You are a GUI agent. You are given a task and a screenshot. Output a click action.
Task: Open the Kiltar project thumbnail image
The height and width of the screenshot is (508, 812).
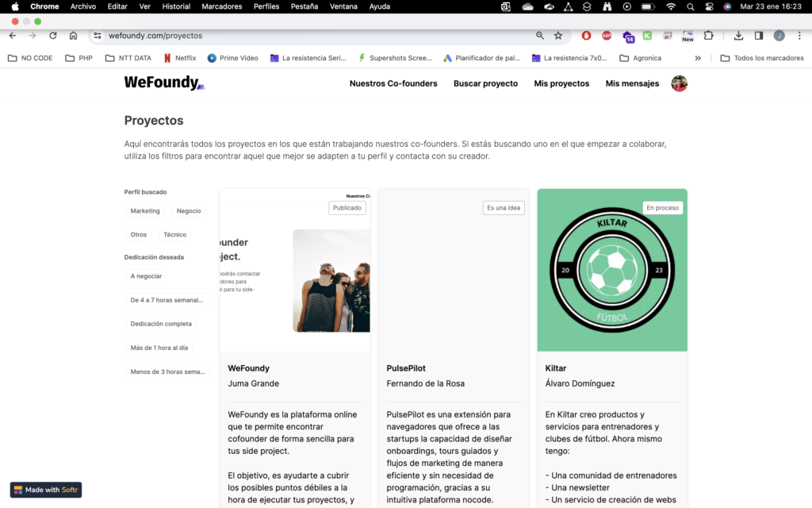point(612,270)
